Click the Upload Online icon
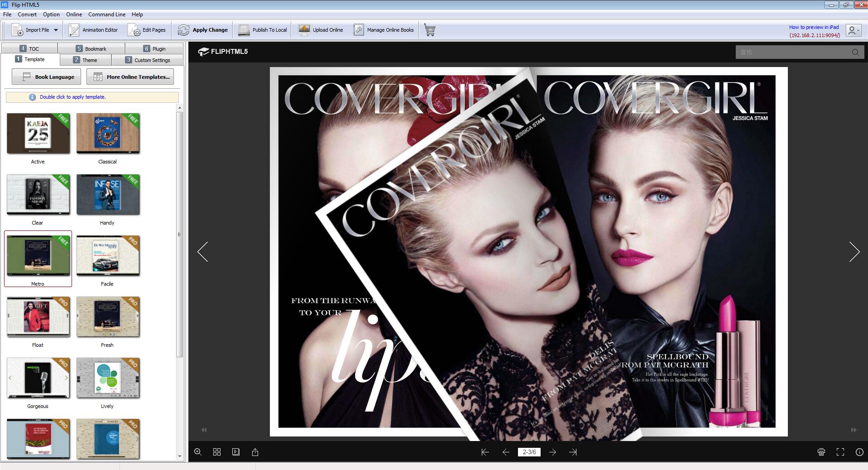 (x=321, y=30)
